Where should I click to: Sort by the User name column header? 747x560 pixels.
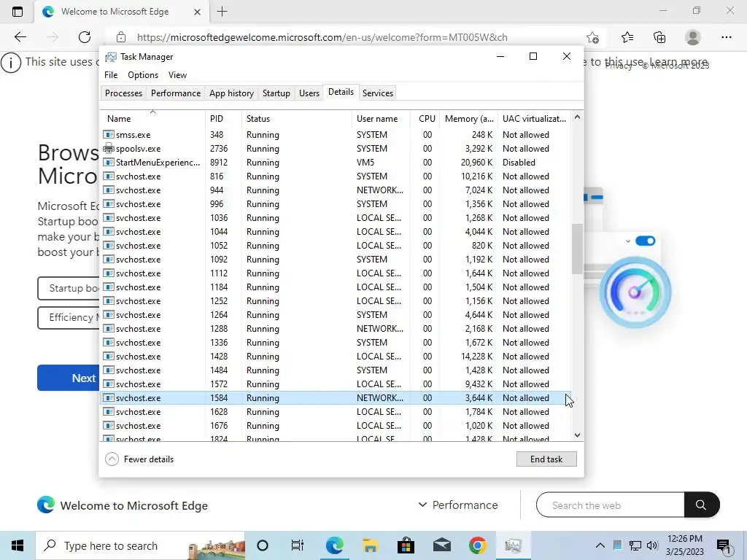381,119
